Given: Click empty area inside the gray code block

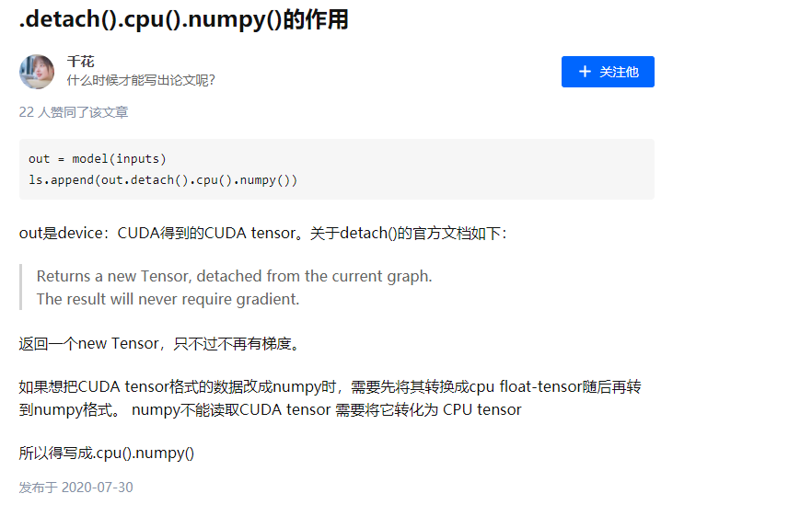Looking at the screenshot, I should point(466,169).
